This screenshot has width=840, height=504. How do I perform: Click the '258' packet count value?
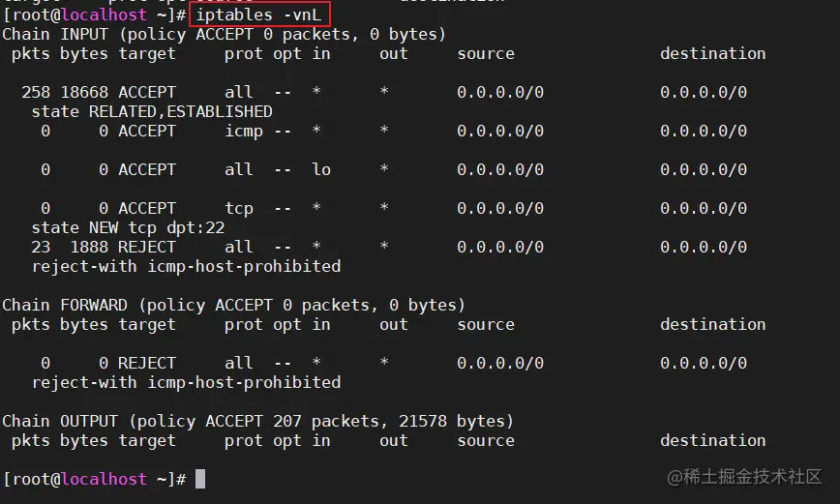36,92
